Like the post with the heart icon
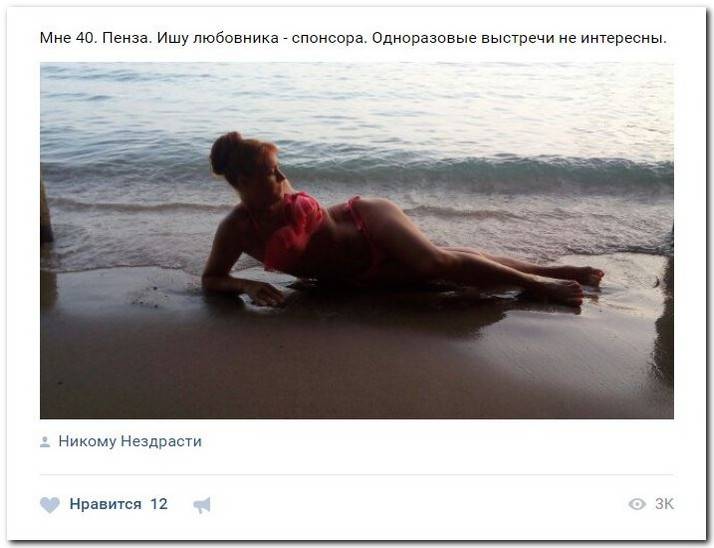This screenshot has height=548, width=714. click(x=50, y=505)
